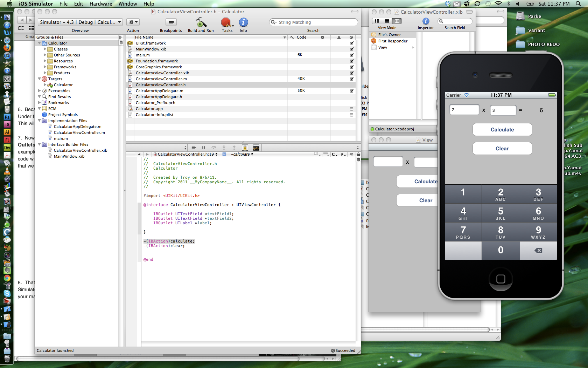Open the Help menu
The height and width of the screenshot is (368, 588).
(149, 4)
